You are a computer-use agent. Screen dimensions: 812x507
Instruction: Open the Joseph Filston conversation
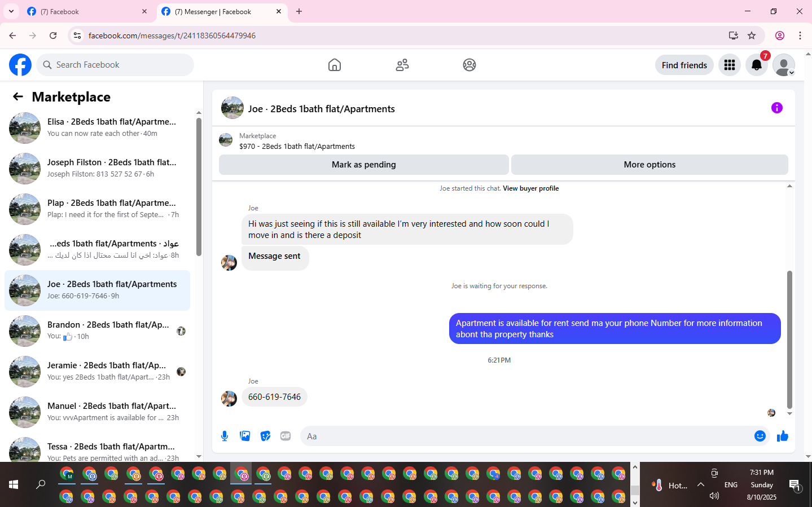click(x=97, y=169)
